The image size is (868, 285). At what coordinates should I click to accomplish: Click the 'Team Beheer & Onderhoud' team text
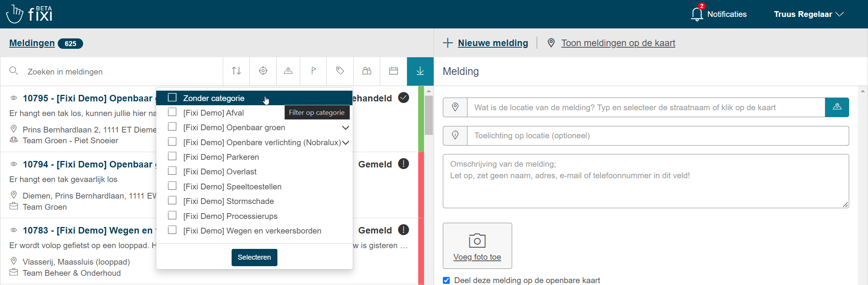72,273
